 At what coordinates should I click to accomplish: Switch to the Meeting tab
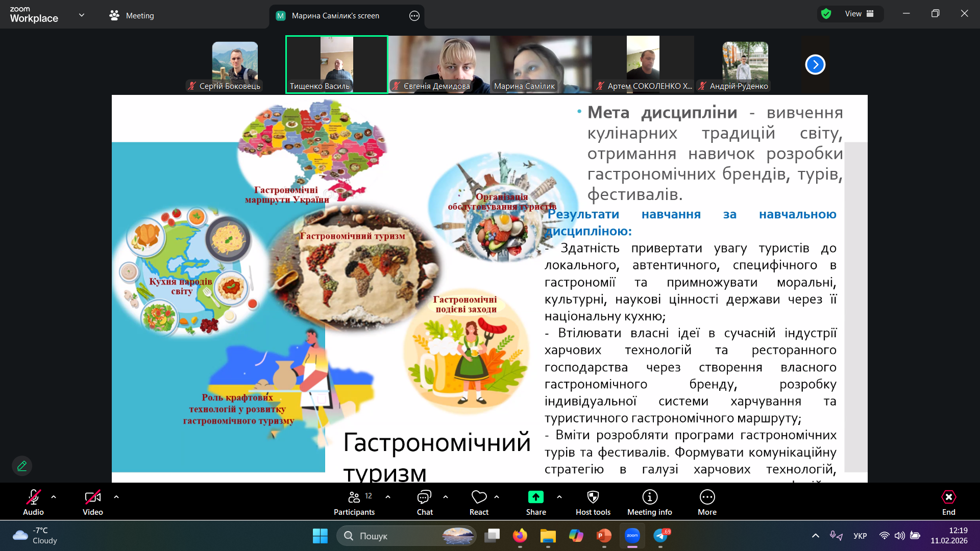coord(132,16)
